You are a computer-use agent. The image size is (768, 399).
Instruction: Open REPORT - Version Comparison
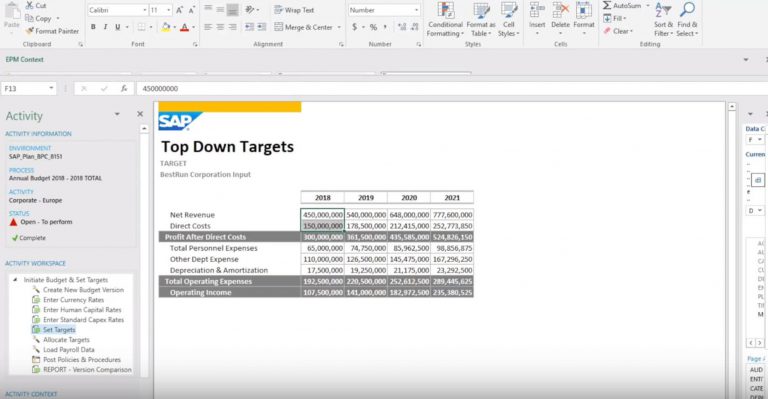pyautogui.click(x=82, y=370)
